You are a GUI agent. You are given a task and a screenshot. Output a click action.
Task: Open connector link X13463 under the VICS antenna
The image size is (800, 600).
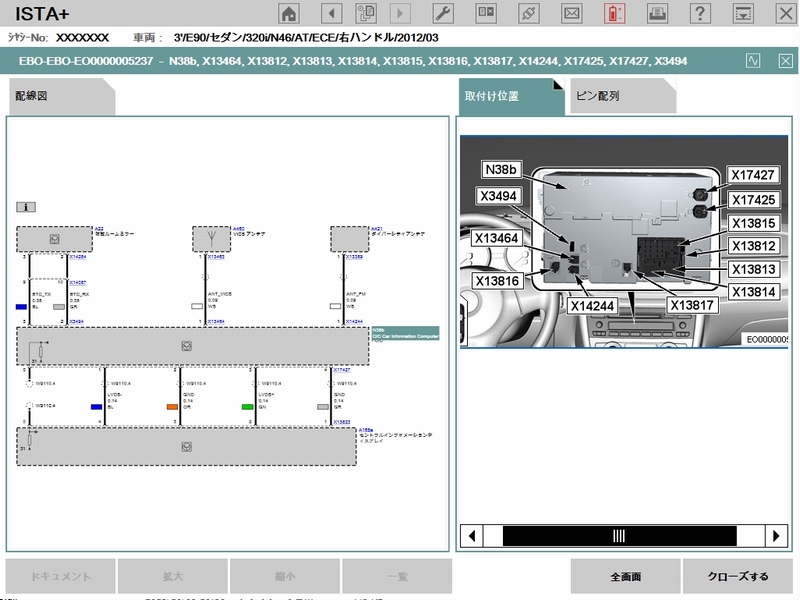tap(216, 257)
